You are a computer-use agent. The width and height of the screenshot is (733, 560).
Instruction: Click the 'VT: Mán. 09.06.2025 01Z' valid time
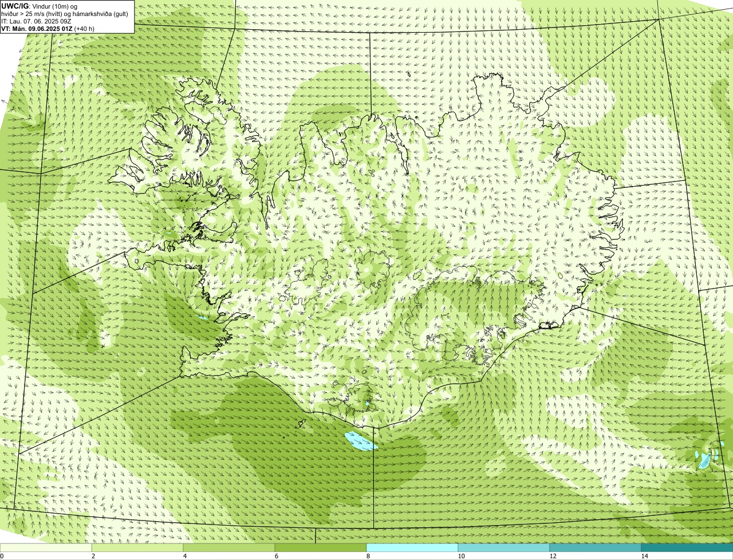[x=37, y=28]
